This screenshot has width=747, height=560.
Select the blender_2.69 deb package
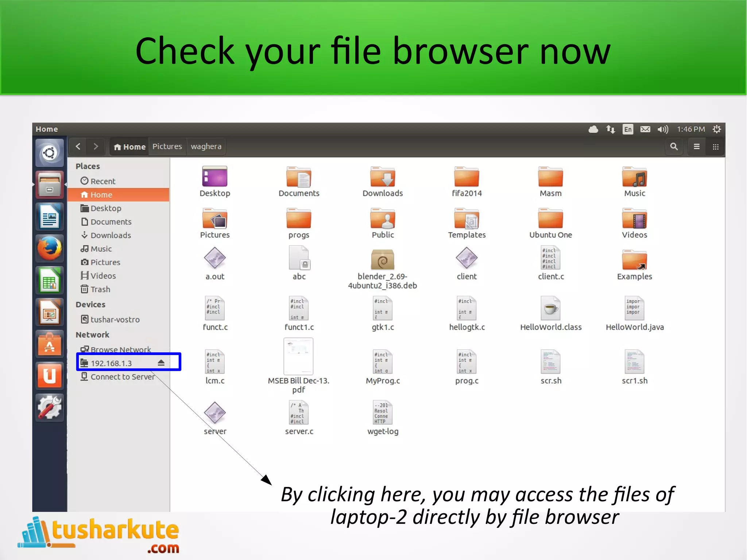pos(383,269)
